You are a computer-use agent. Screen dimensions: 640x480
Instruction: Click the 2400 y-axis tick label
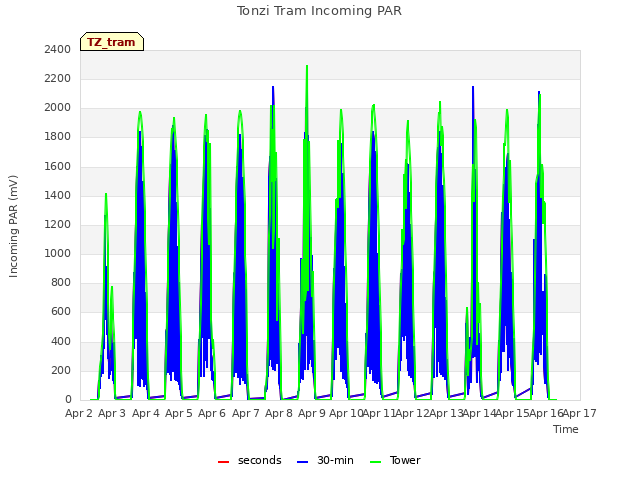pos(58,49)
